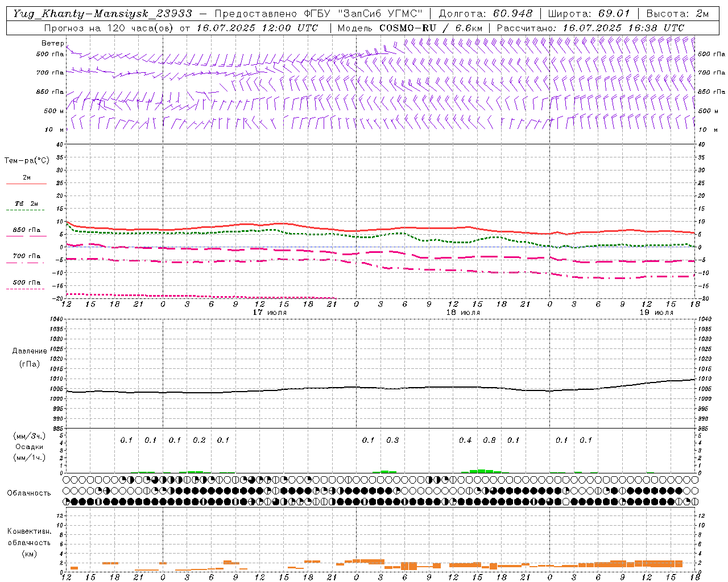The width and height of the screenshot is (728, 582).
Task: Click the (гПа) unit label under Давление
Action: [x=30, y=364]
